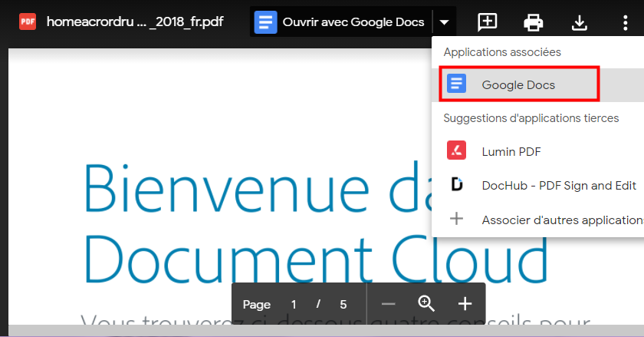Click the Ouvrir avec Google Docs button

click(341, 21)
